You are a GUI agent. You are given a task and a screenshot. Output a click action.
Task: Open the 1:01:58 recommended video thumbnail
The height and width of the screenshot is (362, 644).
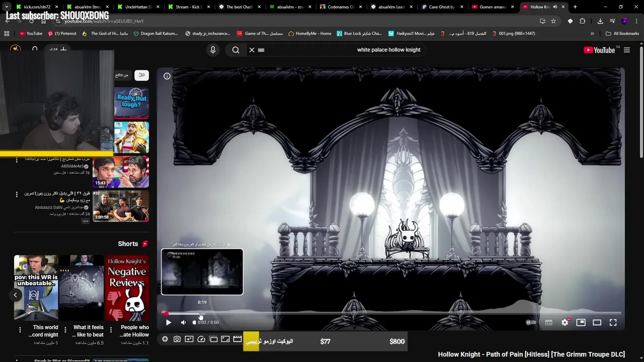[121, 206]
